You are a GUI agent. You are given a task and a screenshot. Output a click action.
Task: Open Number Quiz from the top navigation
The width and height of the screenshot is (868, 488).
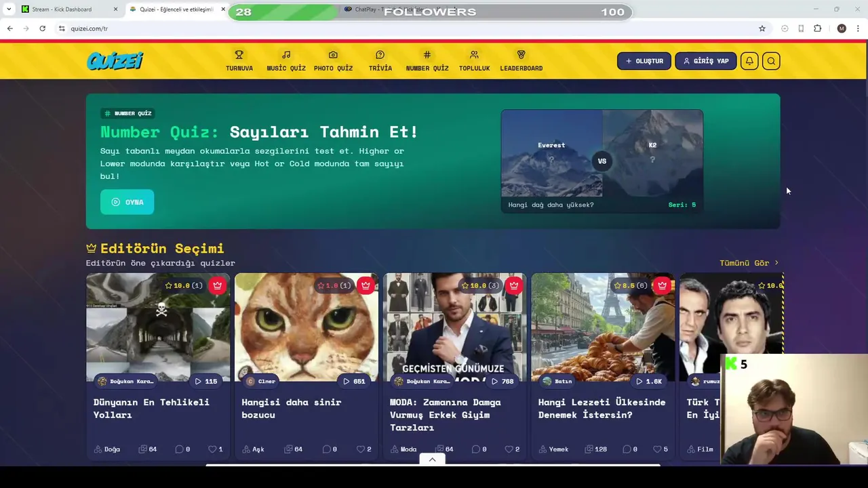point(427,60)
